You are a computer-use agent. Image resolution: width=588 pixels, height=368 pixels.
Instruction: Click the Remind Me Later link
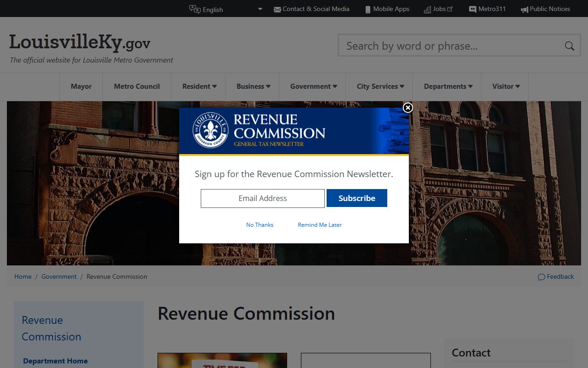pos(320,225)
